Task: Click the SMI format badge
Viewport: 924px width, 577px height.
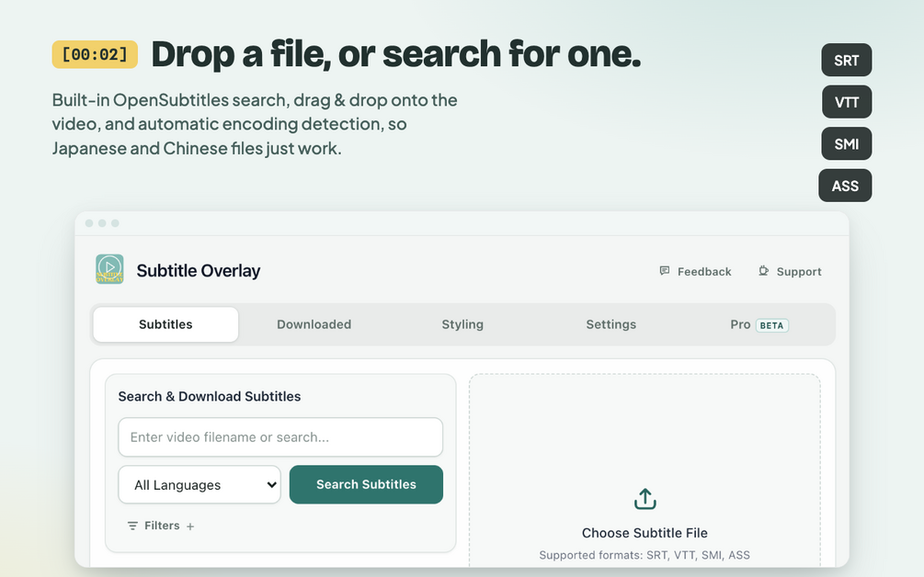Action: (846, 143)
